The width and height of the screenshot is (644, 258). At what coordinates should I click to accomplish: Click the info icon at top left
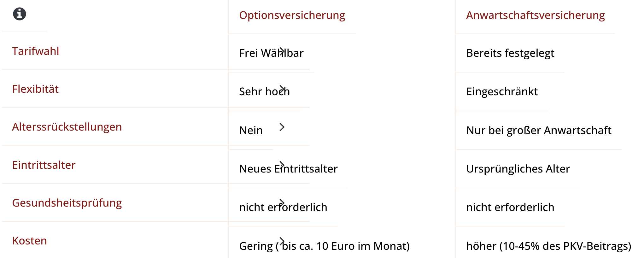point(20,14)
